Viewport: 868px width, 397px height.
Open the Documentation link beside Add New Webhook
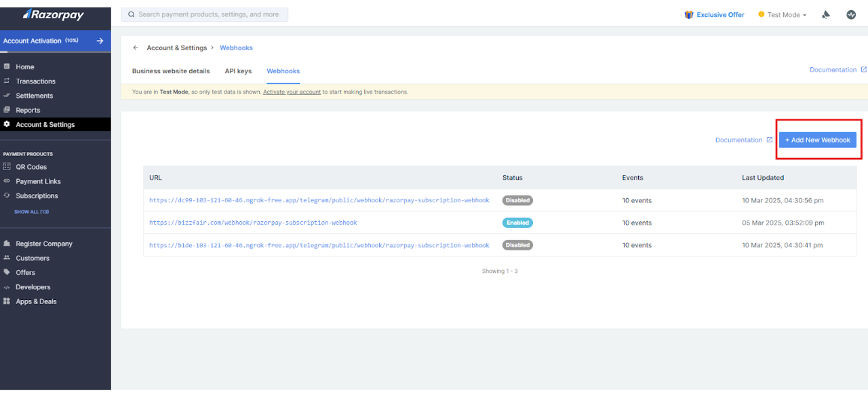click(x=738, y=140)
